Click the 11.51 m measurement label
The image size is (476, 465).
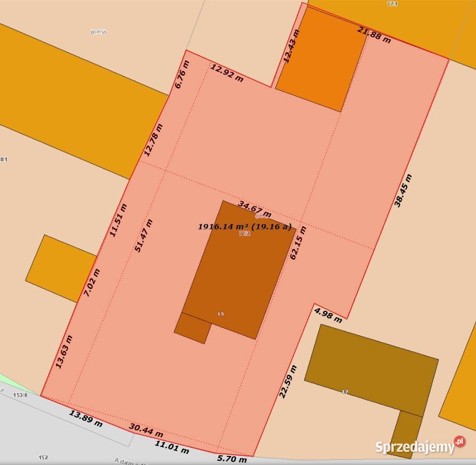tap(118, 221)
